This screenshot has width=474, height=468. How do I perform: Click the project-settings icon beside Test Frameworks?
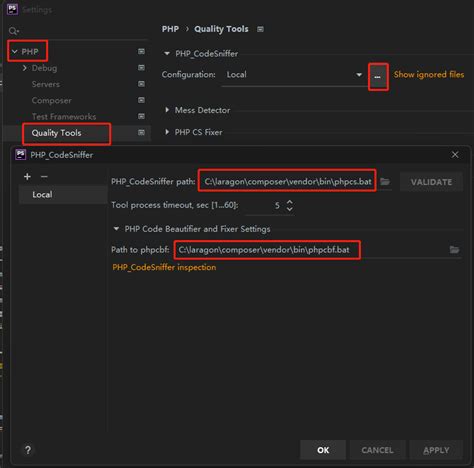[x=141, y=116]
